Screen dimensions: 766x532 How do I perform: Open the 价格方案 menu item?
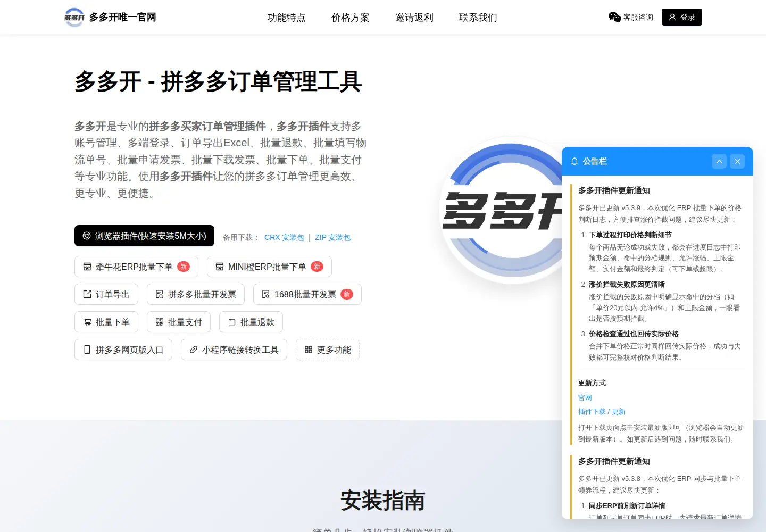351,18
